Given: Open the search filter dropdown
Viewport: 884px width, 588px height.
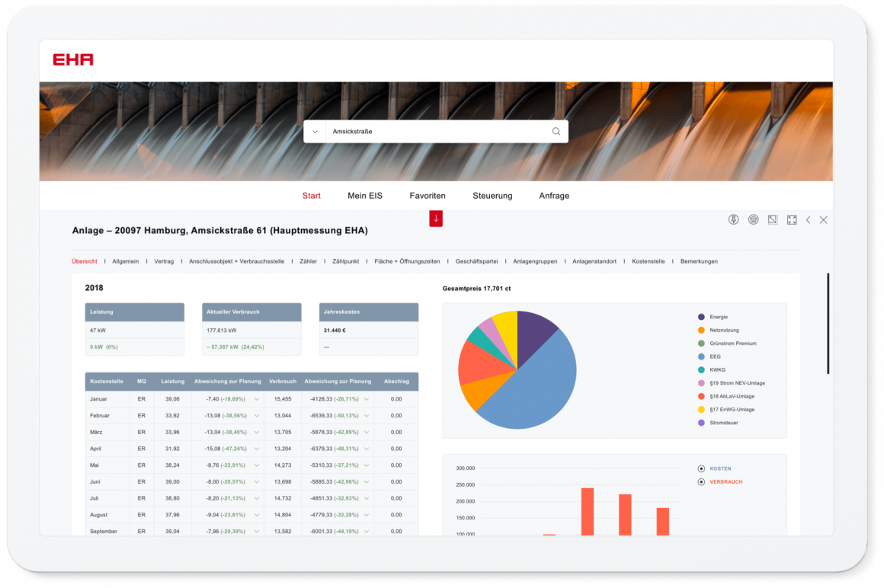Looking at the screenshot, I should [x=315, y=132].
